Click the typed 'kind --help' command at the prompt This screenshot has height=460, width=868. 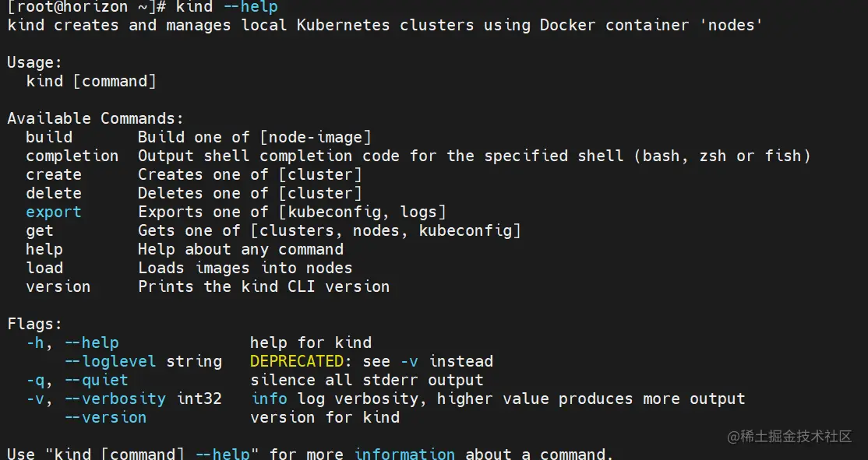[227, 7]
